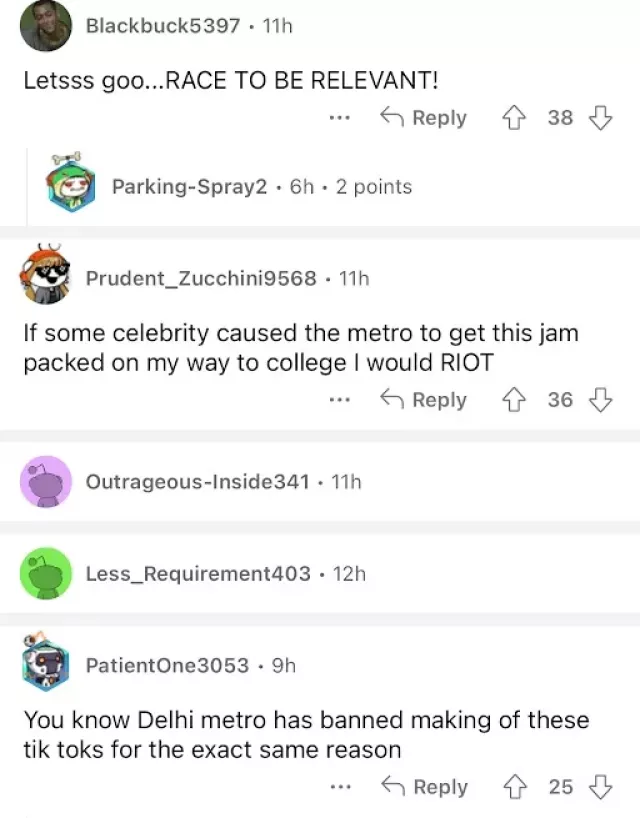Downvote the comment with 25 points
This screenshot has width=640, height=818.
(x=600, y=787)
